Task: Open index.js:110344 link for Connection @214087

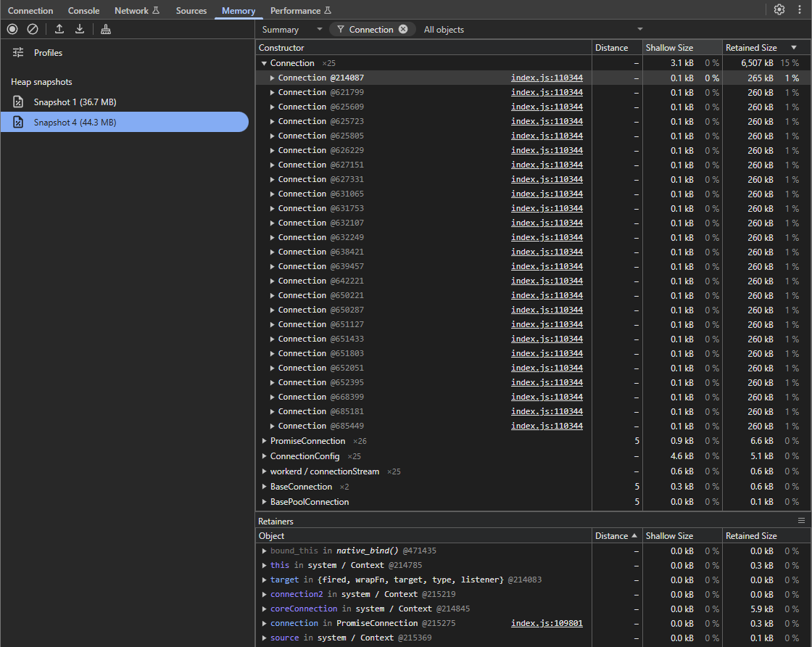Action: tap(547, 78)
